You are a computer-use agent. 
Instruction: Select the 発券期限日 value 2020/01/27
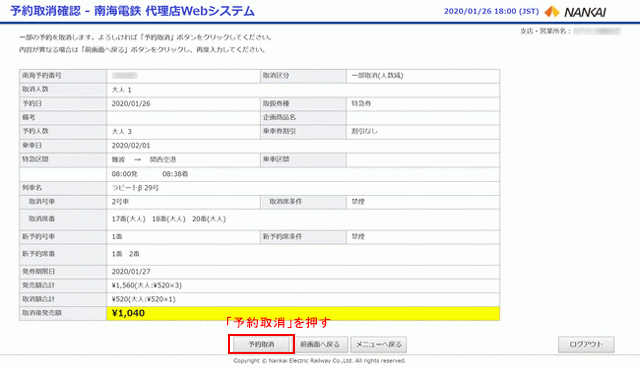click(x=131, y=272)
